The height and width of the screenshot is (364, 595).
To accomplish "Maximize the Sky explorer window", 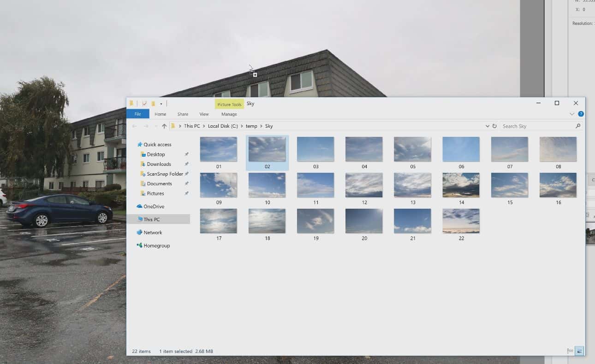I will coord(557,103).
